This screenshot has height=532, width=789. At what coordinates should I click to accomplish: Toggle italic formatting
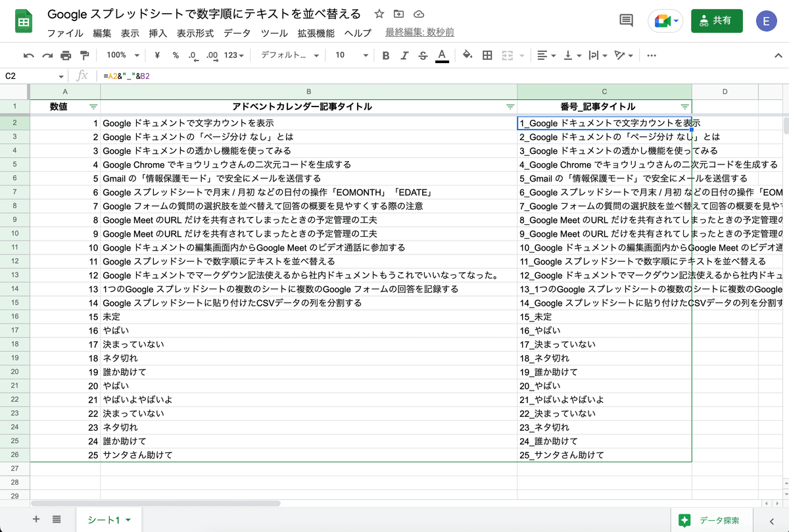tap(404, 55)
